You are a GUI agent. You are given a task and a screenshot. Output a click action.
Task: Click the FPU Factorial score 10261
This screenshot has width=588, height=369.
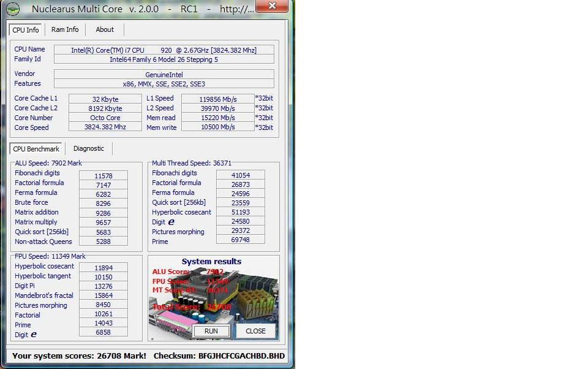[x=104, y=314]
